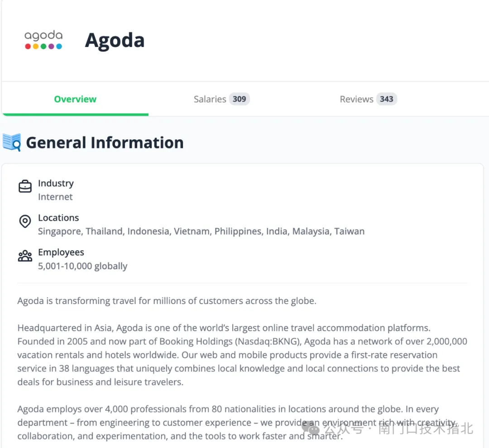Click the Employees field label
Image resolution: width=489 pixels, height=448 pixels.
(61, 252)
